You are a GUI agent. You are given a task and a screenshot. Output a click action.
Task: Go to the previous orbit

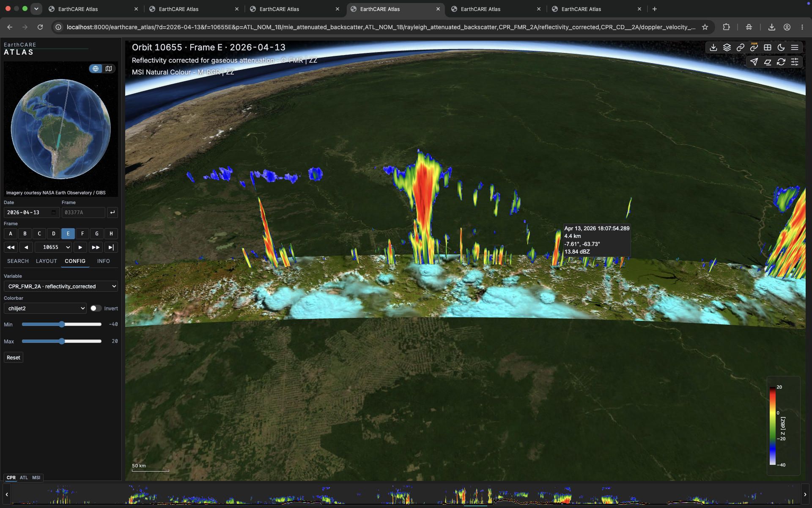[26, 247]
